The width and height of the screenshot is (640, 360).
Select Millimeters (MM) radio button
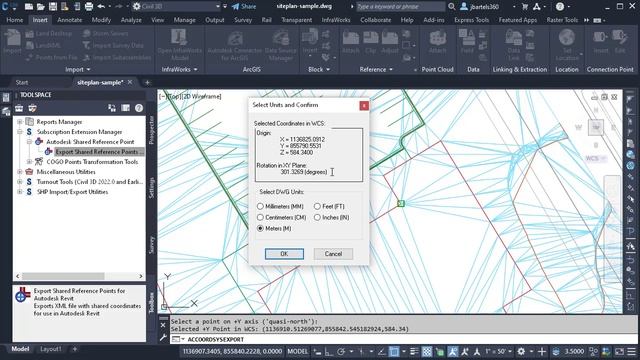click(x=260, y=207)
